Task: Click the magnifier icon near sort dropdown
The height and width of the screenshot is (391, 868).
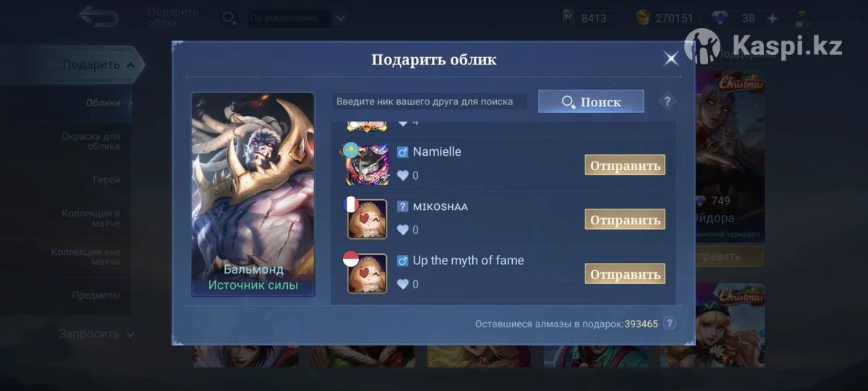Action: pos(229,18)
